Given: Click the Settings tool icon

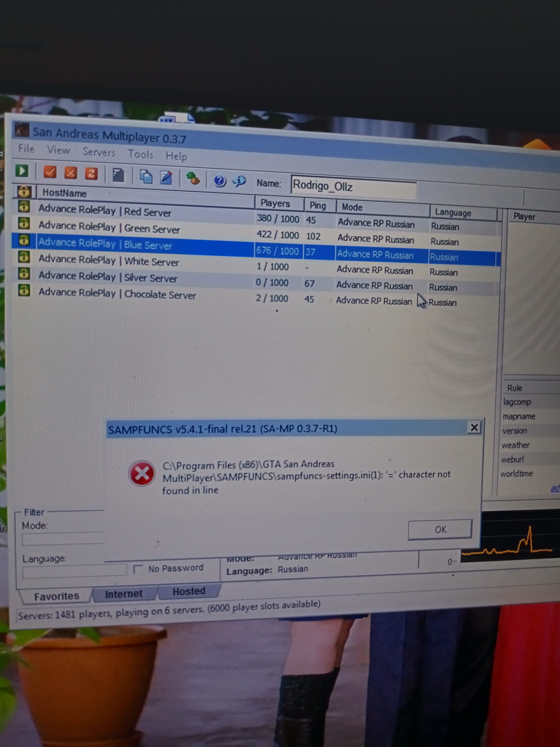Looking at the screenshot, I should click(193, 179).
